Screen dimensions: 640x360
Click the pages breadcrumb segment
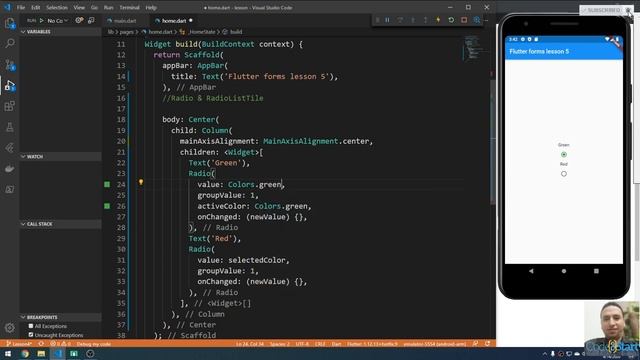pos(127,32)
